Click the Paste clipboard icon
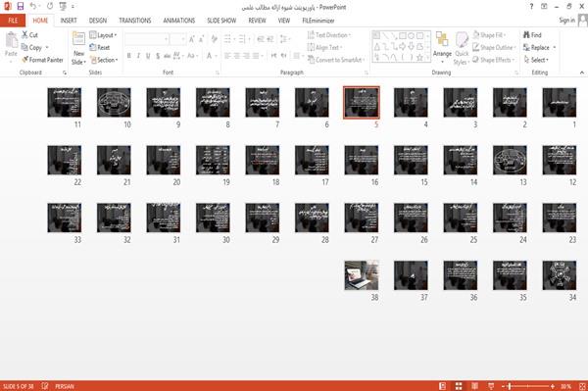 tap(11, 40)
